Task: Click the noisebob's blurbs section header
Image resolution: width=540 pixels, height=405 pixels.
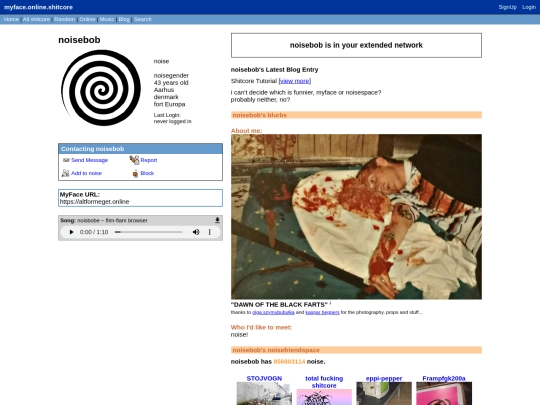Action: 356,115
